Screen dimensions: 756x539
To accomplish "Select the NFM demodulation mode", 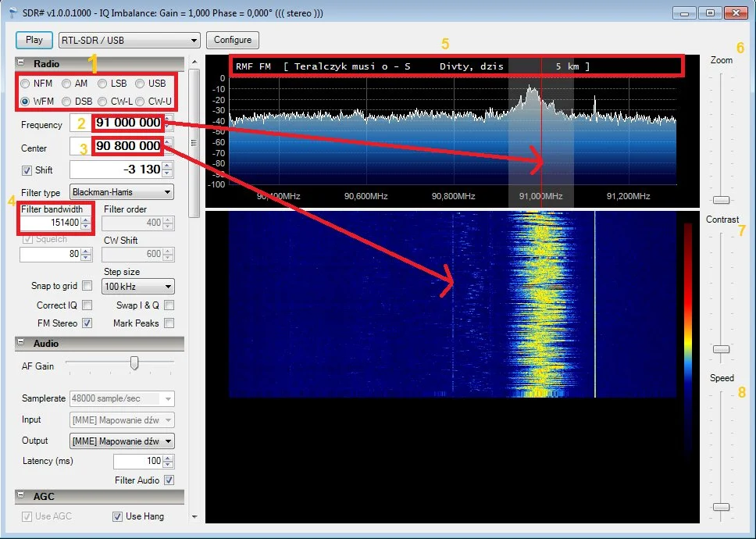I will (x=26, y=84).
